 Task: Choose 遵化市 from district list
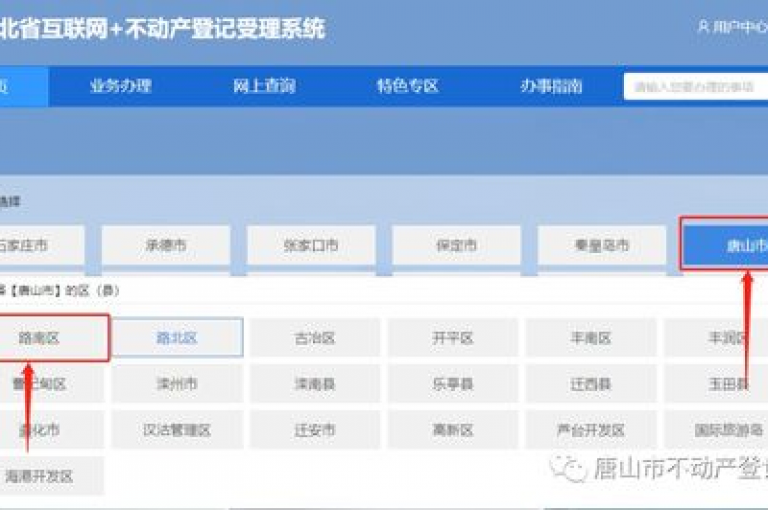[52, 430]
